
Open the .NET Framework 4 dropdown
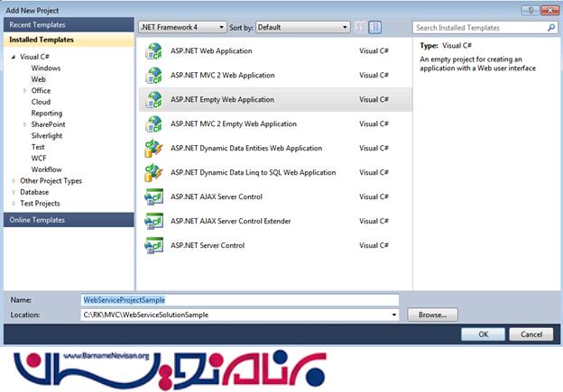[182, 27]
